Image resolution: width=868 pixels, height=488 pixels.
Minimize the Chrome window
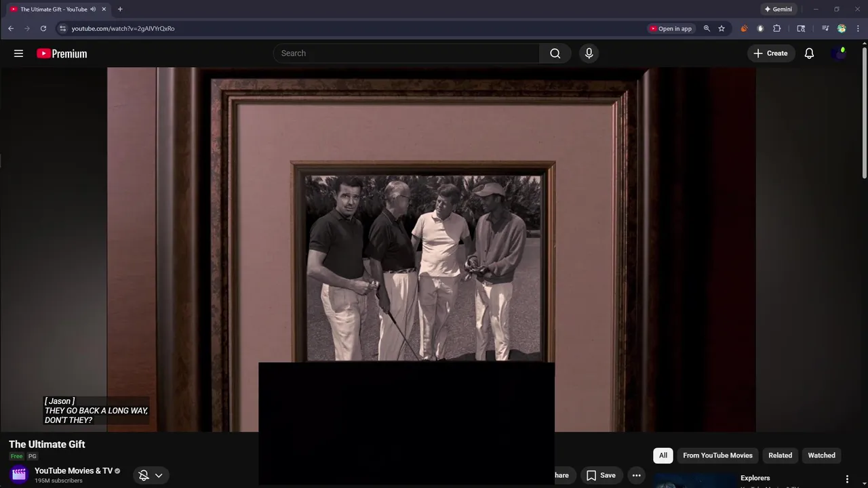point(816,9)
